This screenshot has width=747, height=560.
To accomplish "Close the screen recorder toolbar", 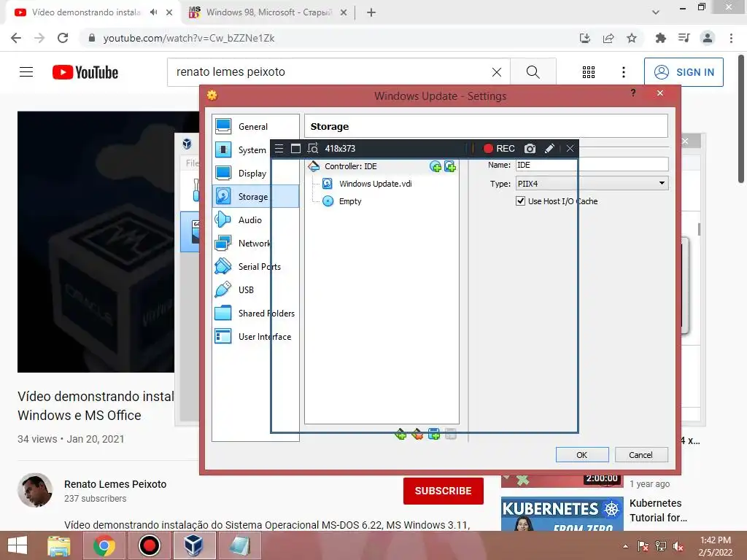I will [x=570, y=149].
